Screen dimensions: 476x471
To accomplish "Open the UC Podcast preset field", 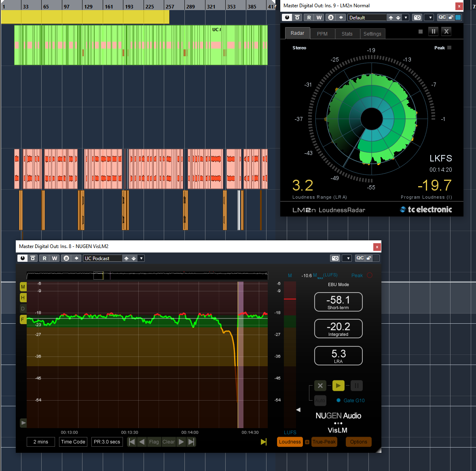I will [102, 258].
